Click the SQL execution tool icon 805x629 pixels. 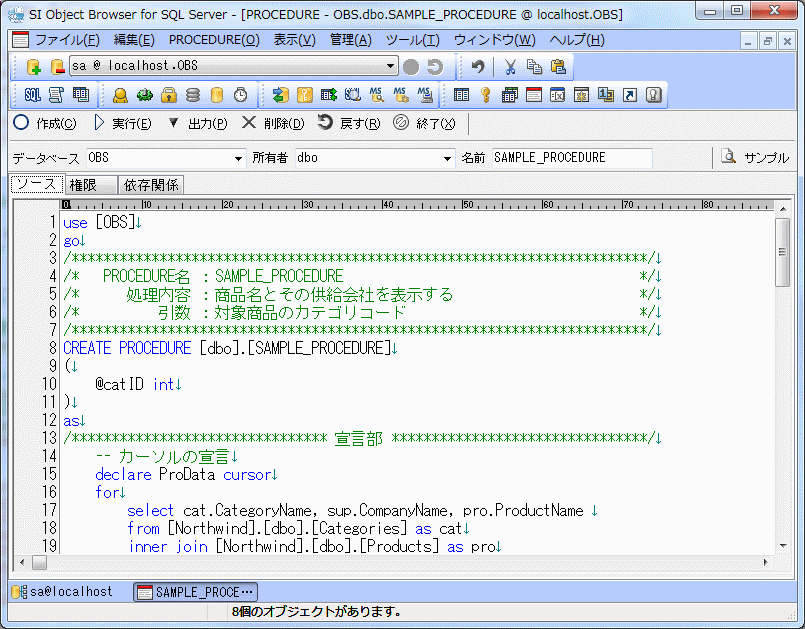(x=32, y=95)
